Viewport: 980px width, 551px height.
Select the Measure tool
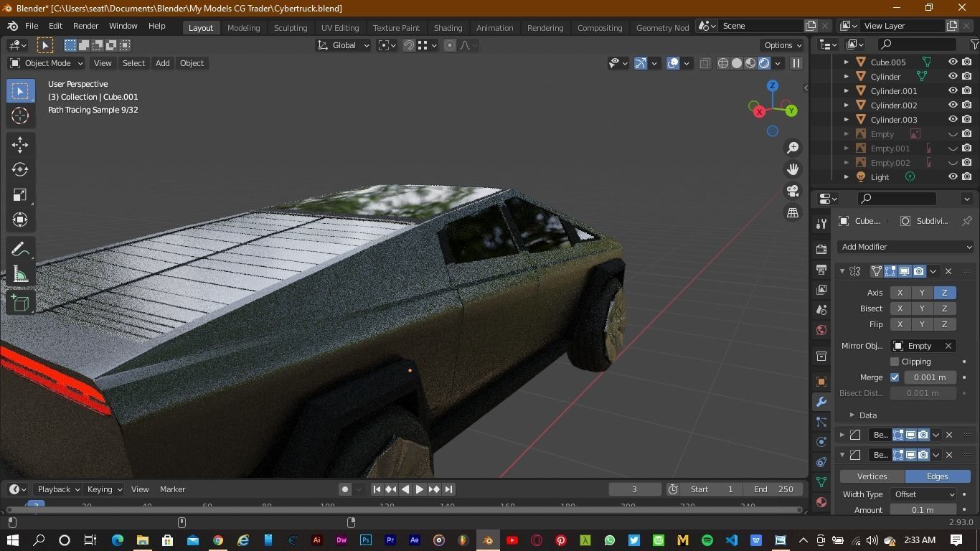(20, 274)
